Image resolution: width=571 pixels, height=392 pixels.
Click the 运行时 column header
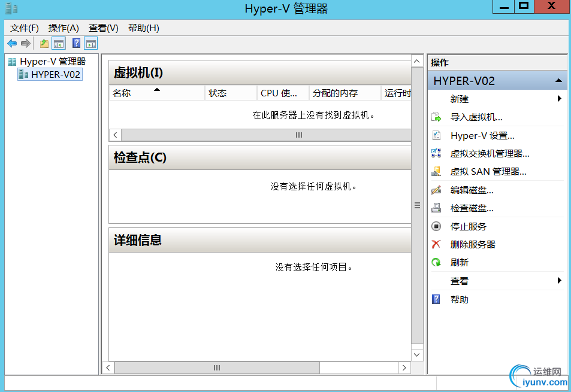[x=396, y=93]
